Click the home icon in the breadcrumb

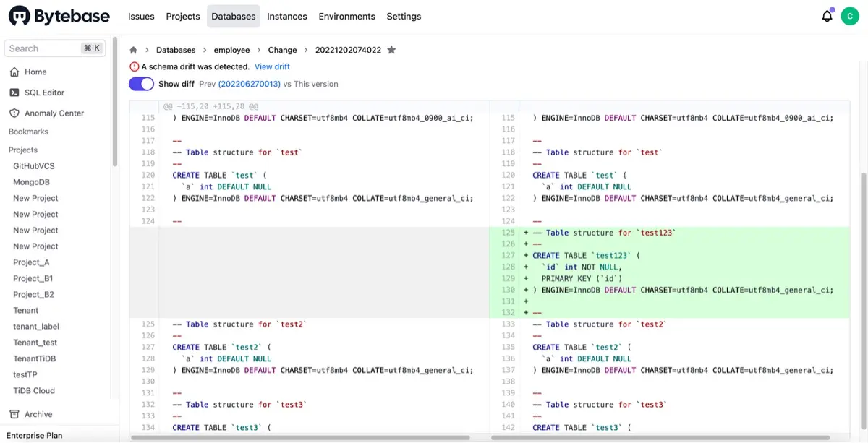pos(133,50)
